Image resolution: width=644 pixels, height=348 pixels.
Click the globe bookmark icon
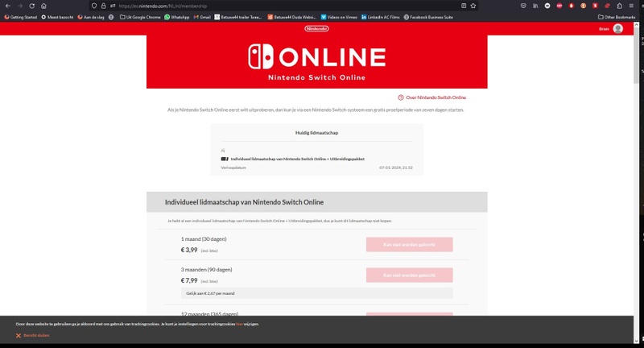pos(111,17)
